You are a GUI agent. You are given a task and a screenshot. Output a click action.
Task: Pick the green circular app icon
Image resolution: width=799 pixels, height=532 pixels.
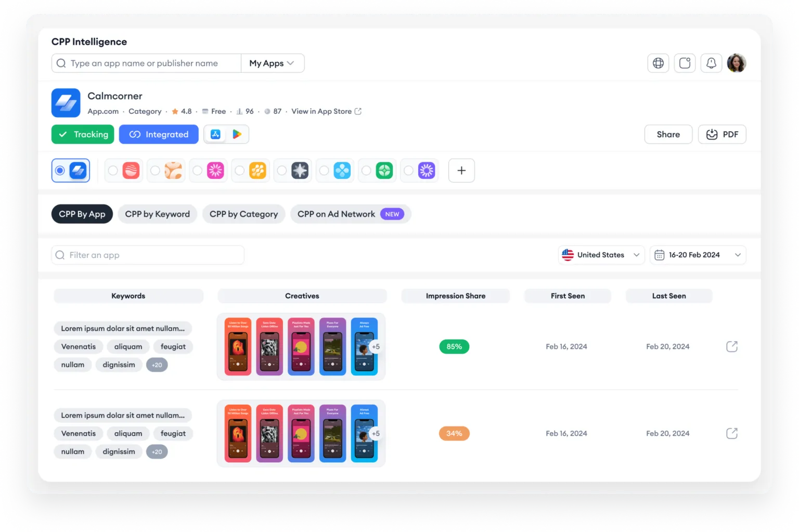(x=384, y=171)
